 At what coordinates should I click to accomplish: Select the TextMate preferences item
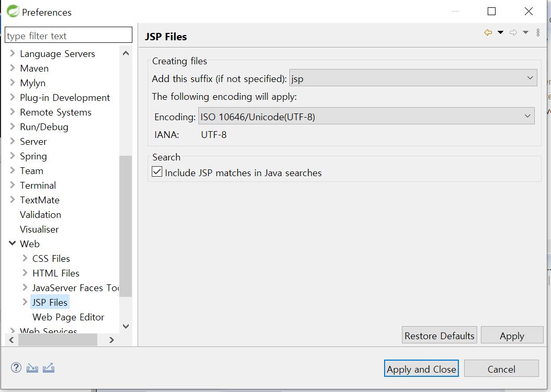coord(39,200)
